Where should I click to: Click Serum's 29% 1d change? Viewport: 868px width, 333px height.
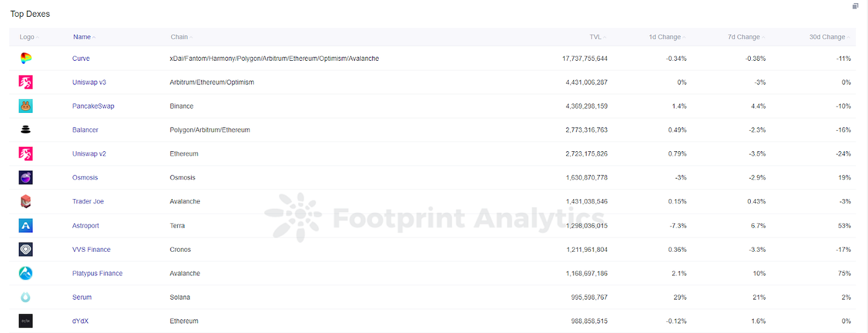click(680, 297)
